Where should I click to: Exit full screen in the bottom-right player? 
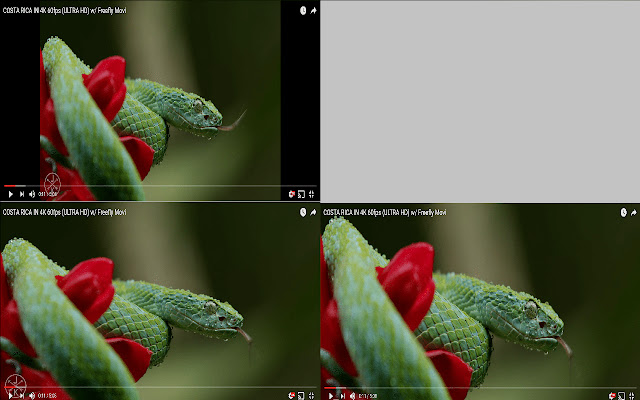pyautogui.click(x=632, y=396)
